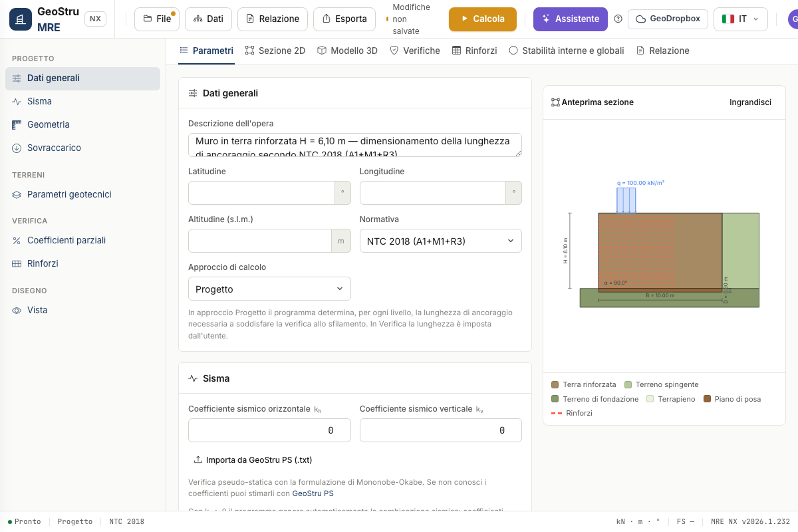
Task: Switch to the Parametri tab
Action: [x=206, y=51]
